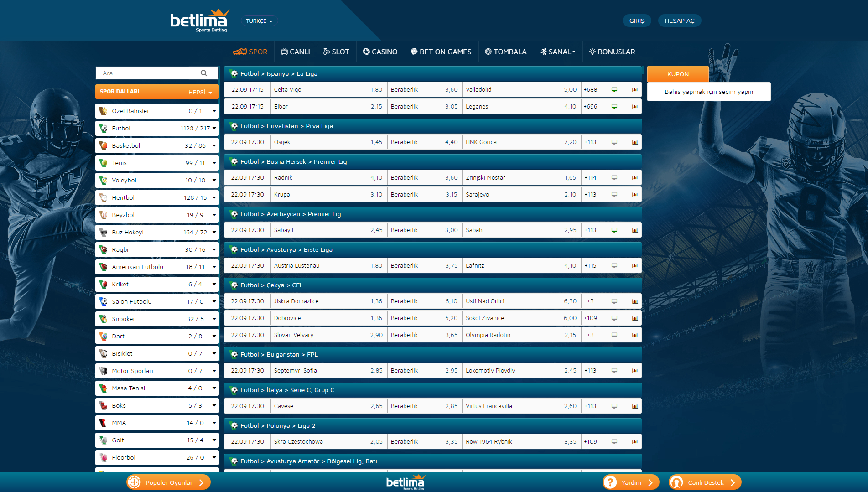Click the Ara search input field

(148, 73)
